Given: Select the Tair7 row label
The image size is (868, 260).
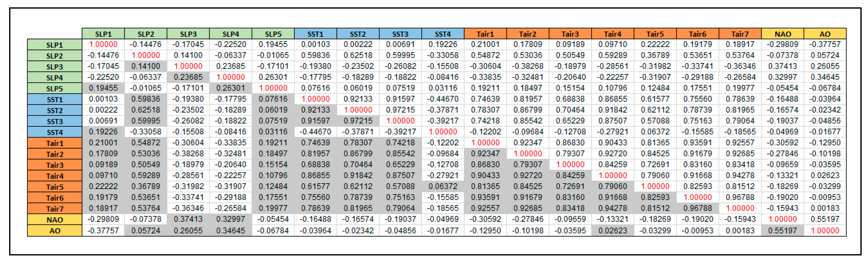Looking at the screenshot, I should click(x=55, y=209).
